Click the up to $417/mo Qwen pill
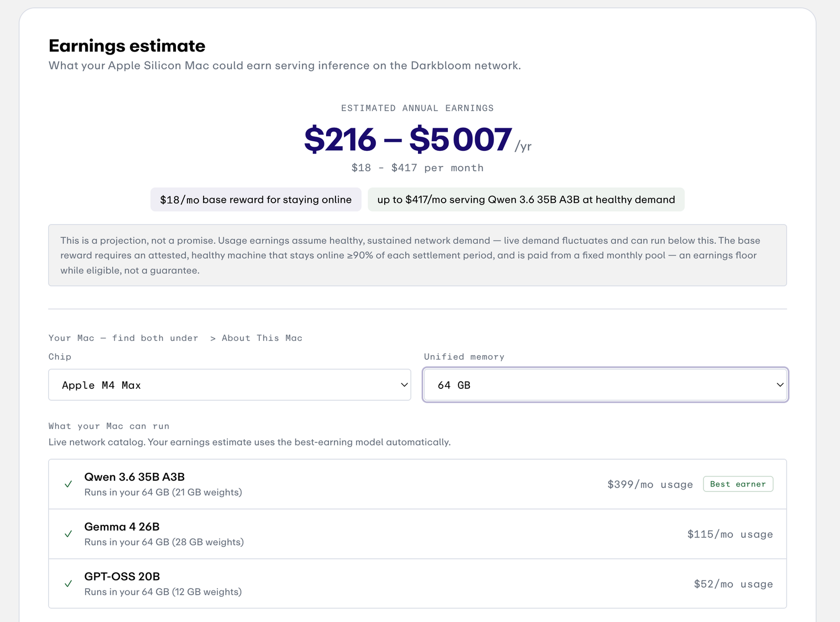 click(526, 200)
